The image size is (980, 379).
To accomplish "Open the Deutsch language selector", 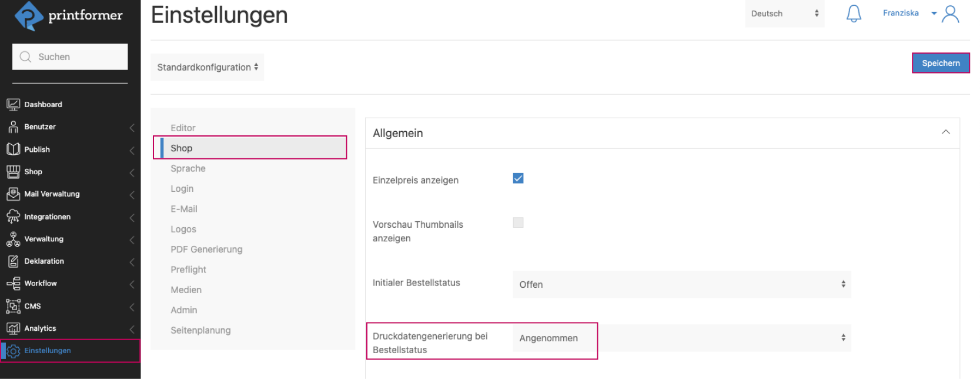I will [784, 14].
